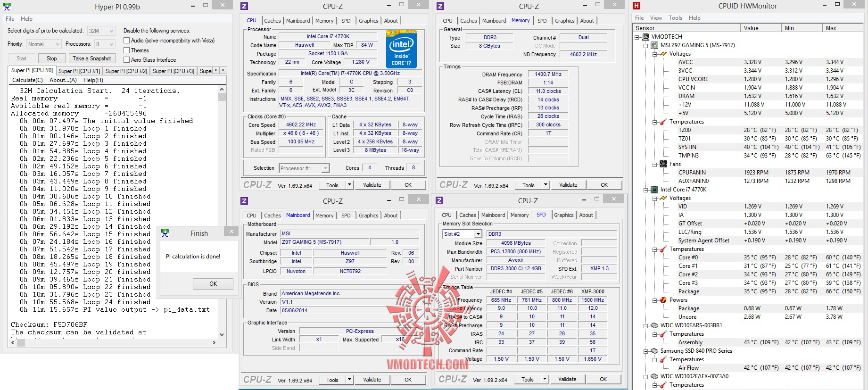Switch to the Super PI [CPU #1] tab
This screenshot has height=390, width=868.
(79, 71)
